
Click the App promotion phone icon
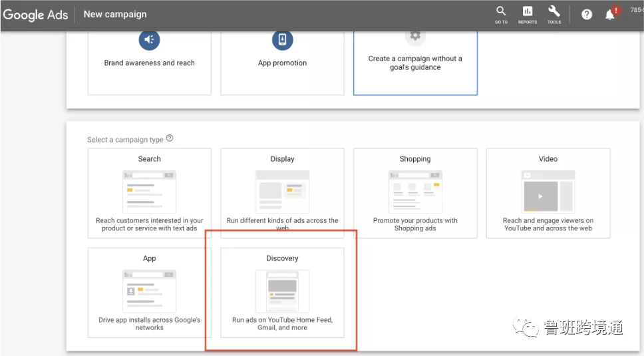click(282, 40)
